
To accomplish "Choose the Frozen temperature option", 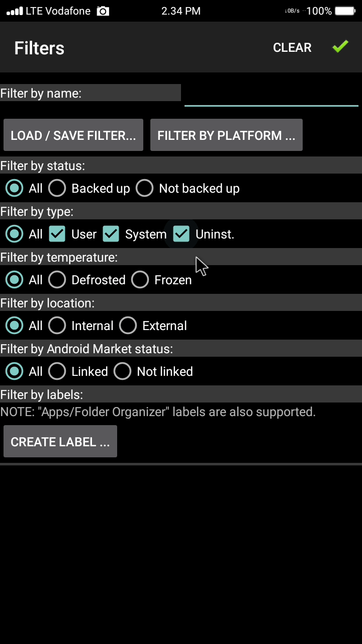I will click(x=140, y=280).
